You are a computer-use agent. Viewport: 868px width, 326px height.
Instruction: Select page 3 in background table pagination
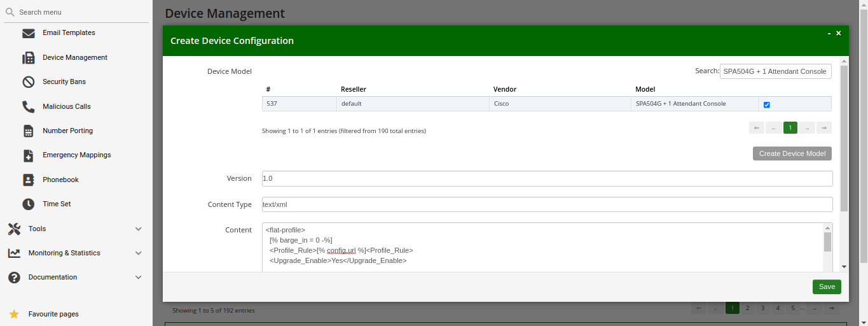pos(762,308)
